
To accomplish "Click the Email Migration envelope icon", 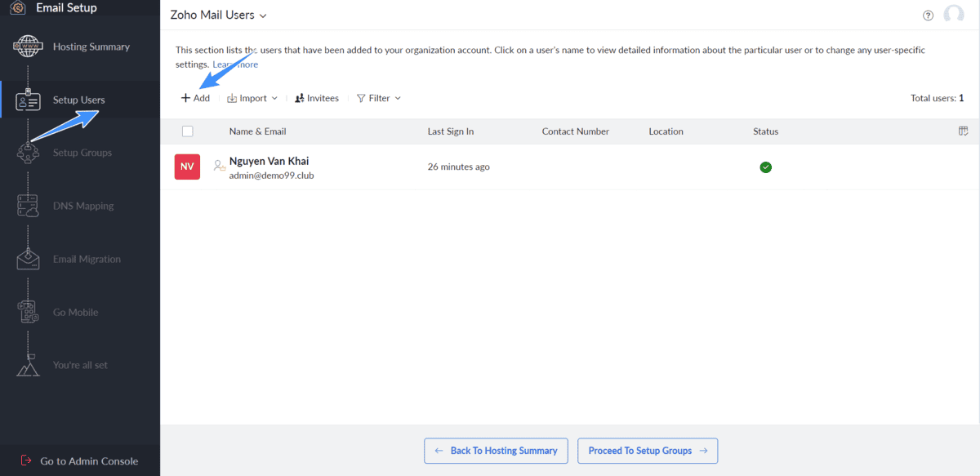I will pos(28,259).
